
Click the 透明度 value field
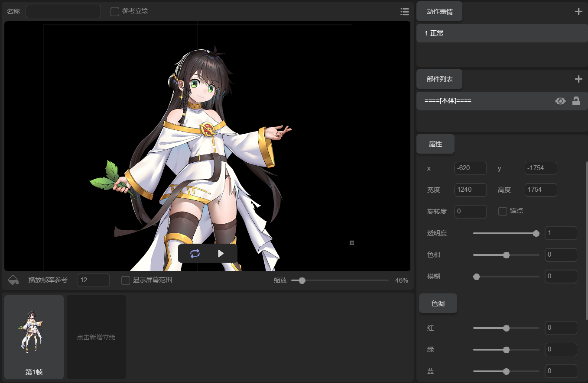coord(561,233)
